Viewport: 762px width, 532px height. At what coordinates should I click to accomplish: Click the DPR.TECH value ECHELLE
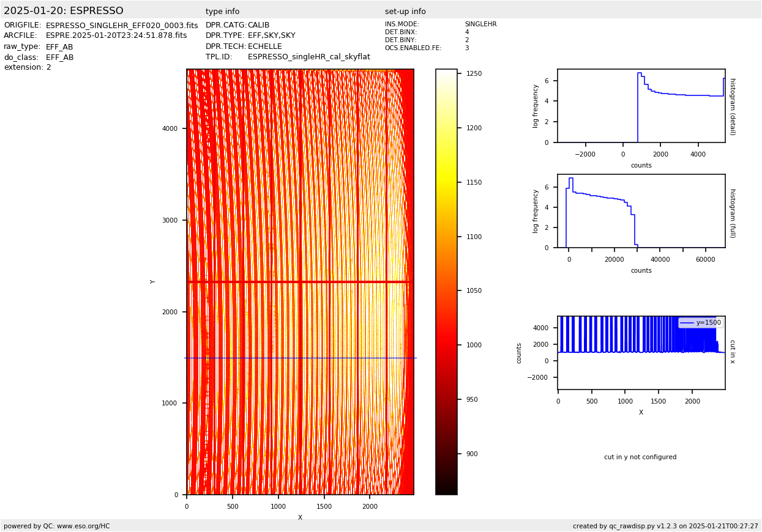tap(264, 46)
